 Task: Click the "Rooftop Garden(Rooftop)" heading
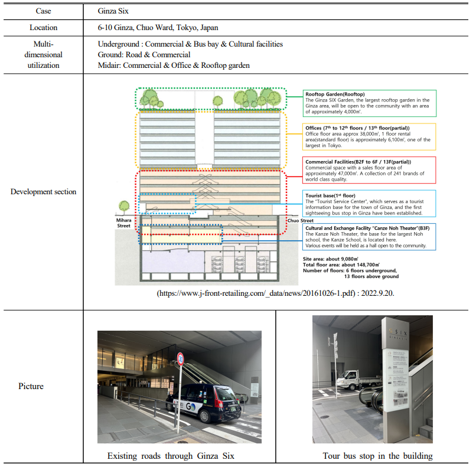(x=335, y=94)
